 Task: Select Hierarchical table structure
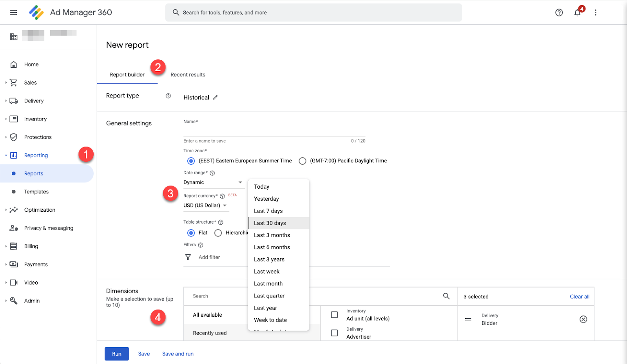[218, 233]
